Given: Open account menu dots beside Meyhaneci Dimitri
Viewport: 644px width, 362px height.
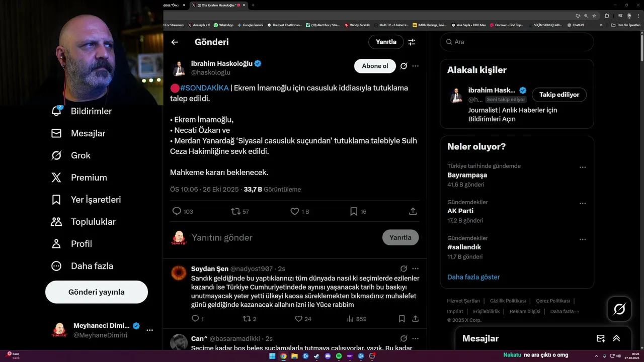Looking at the screenshot, I should tap(149, 330).
